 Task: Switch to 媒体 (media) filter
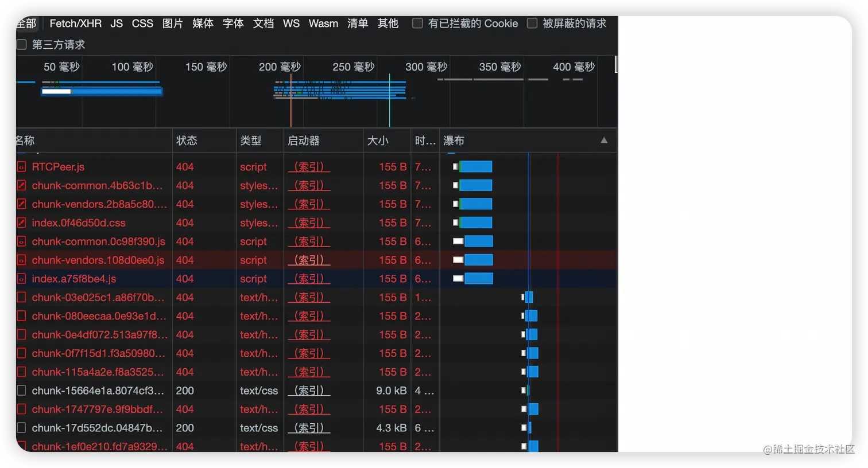click(203, 24)
